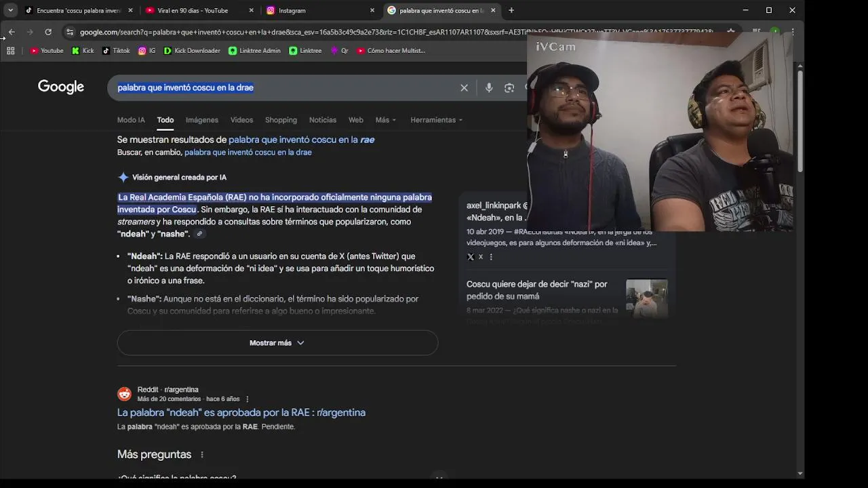Open the apps grid in bookmarks bar

coord(11,51)
